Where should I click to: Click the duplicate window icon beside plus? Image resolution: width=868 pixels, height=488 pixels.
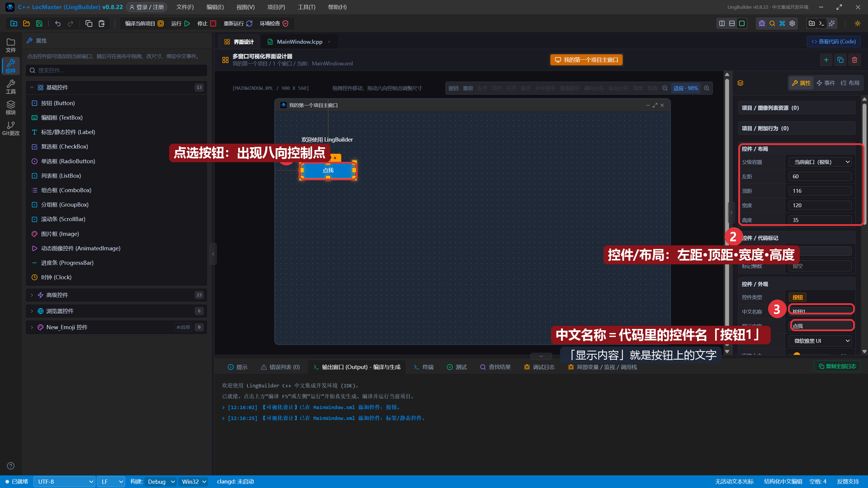tap(840, 60)
